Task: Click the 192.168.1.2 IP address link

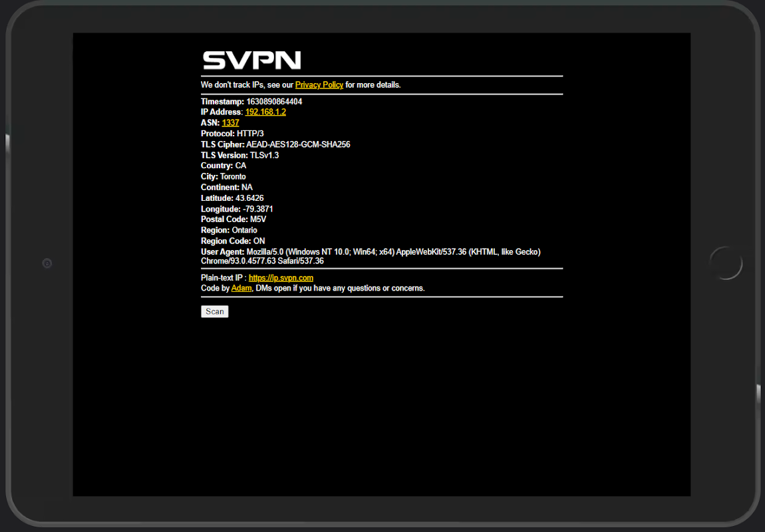Action: (265, 112)
